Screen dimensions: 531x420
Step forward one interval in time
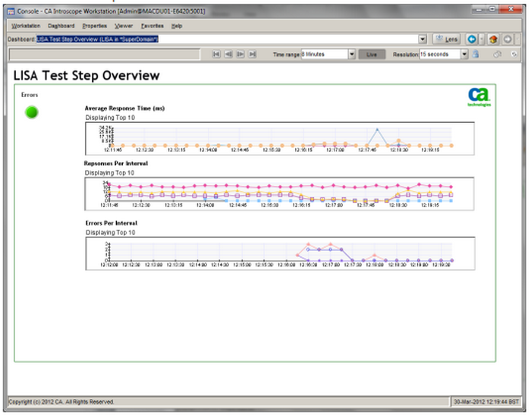[x=240, y=54]
